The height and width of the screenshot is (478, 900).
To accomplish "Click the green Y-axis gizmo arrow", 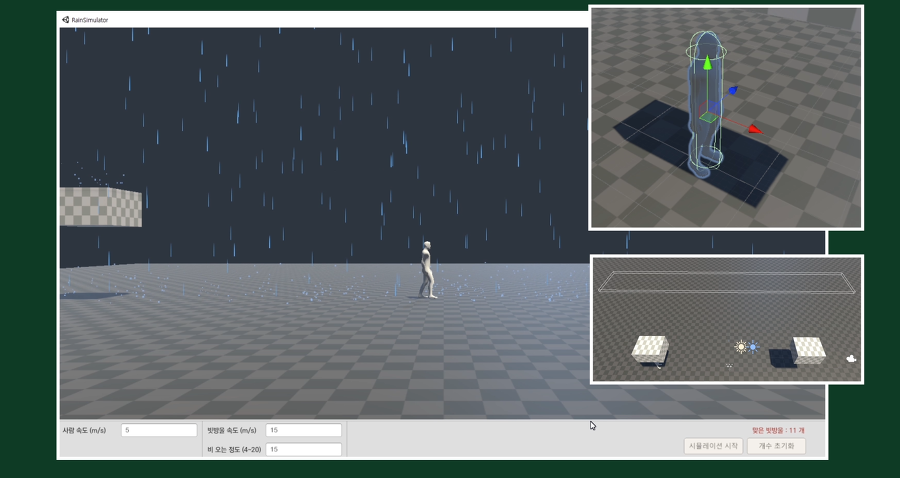I will 708,64.
